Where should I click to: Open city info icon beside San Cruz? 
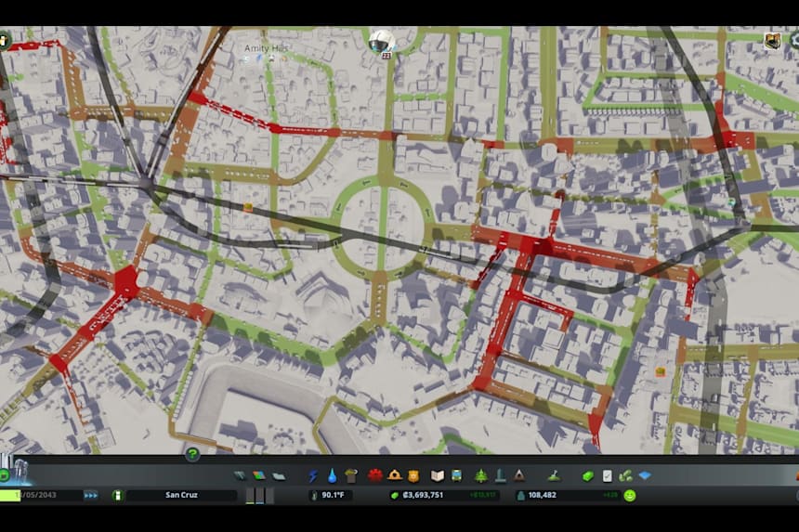[118, 496]
